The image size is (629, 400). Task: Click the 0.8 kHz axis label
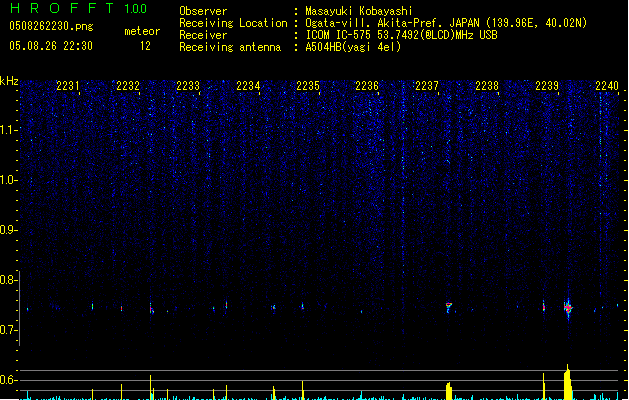click(x=8, y=280)
